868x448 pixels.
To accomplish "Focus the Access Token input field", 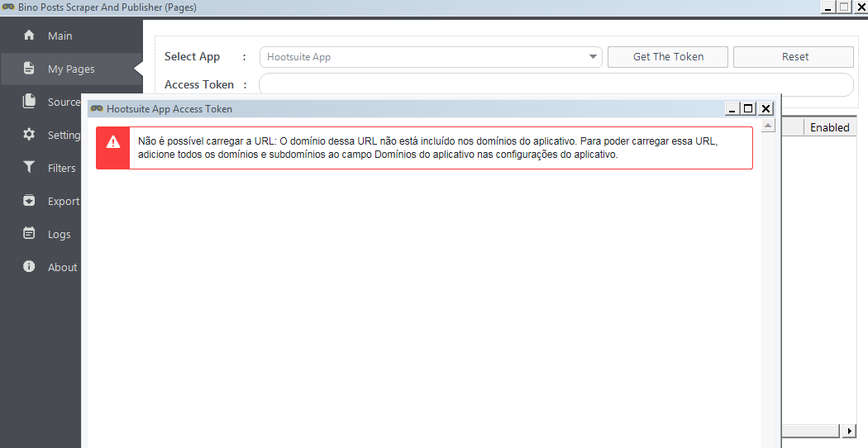I will 556,85.
